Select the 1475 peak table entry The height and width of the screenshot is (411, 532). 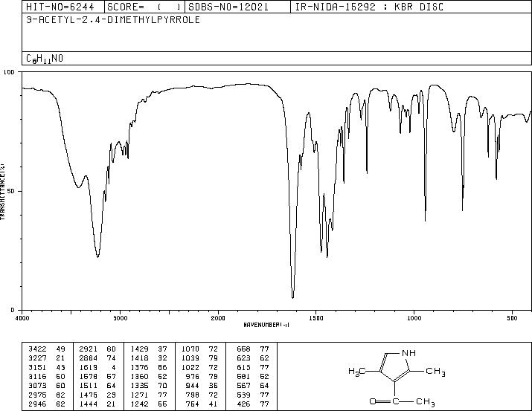(x=98, y=395)
